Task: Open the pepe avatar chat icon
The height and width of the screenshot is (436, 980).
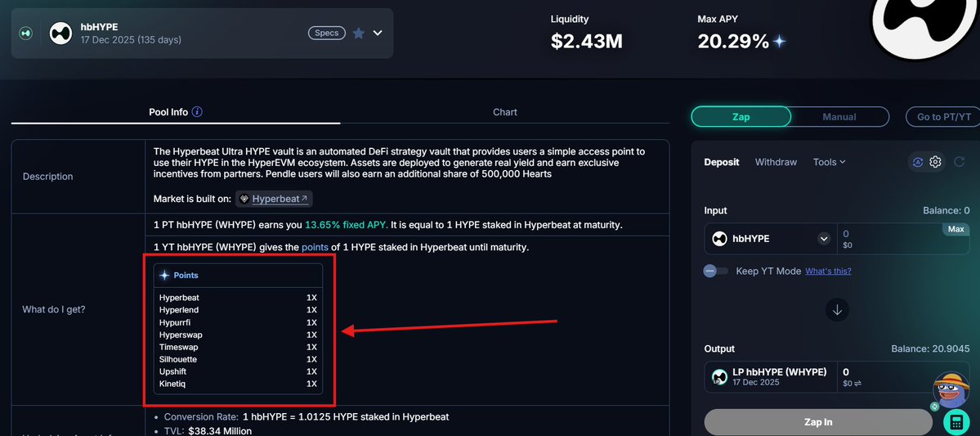Action: pyautogui.click(x=951, y=389)
